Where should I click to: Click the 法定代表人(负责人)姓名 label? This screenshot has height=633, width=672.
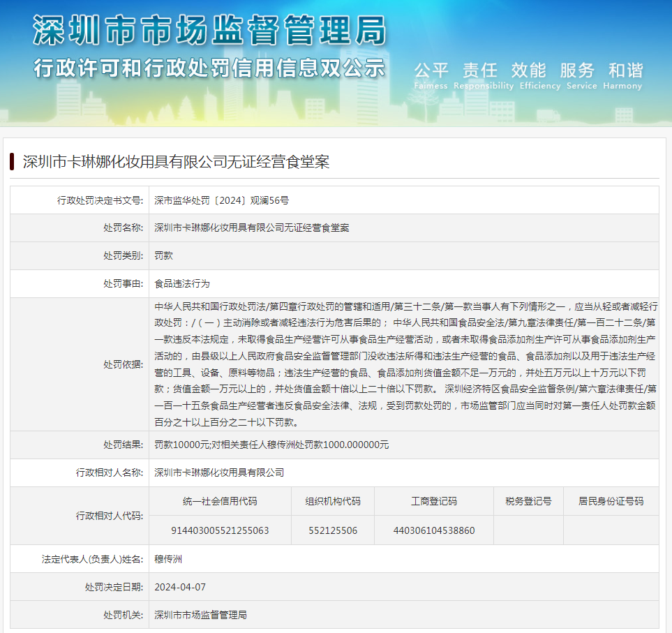point(93,559)
